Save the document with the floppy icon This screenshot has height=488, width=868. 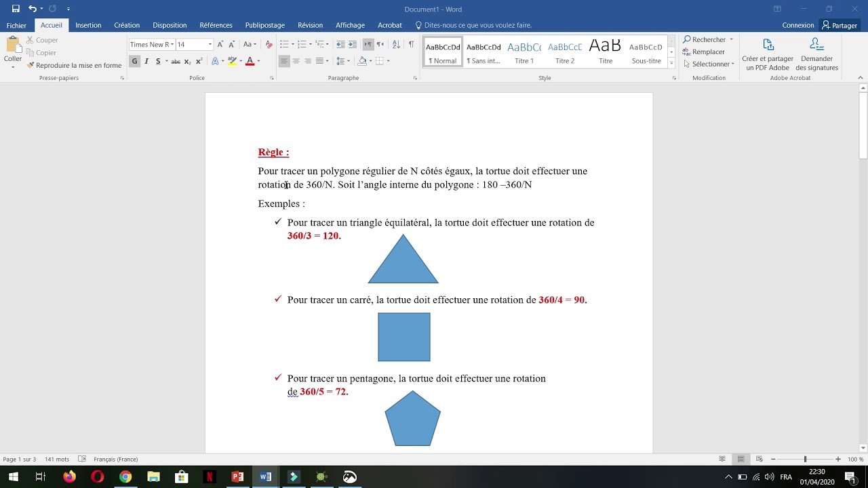pos(16,9)
